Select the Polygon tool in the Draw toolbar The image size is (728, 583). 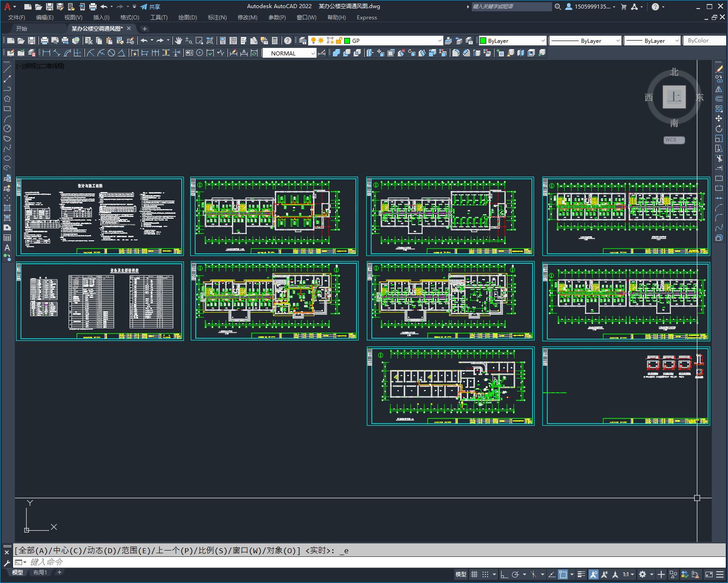click(x=7, y=99)
